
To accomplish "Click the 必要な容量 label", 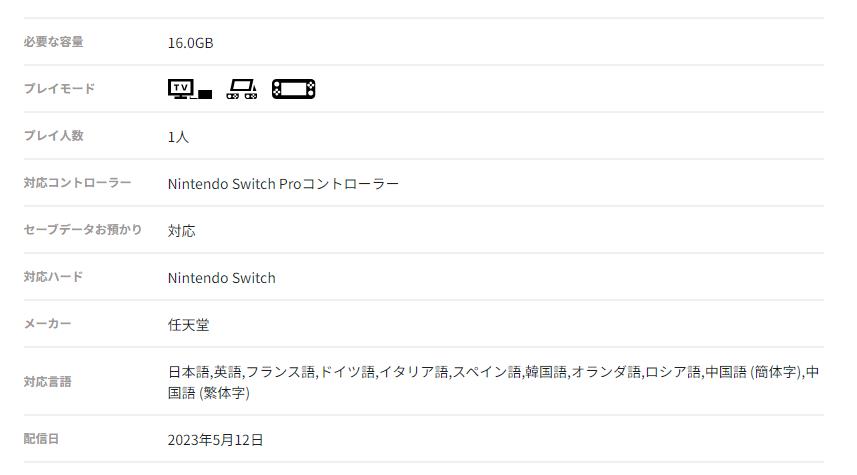I will [x=53, y=42].
